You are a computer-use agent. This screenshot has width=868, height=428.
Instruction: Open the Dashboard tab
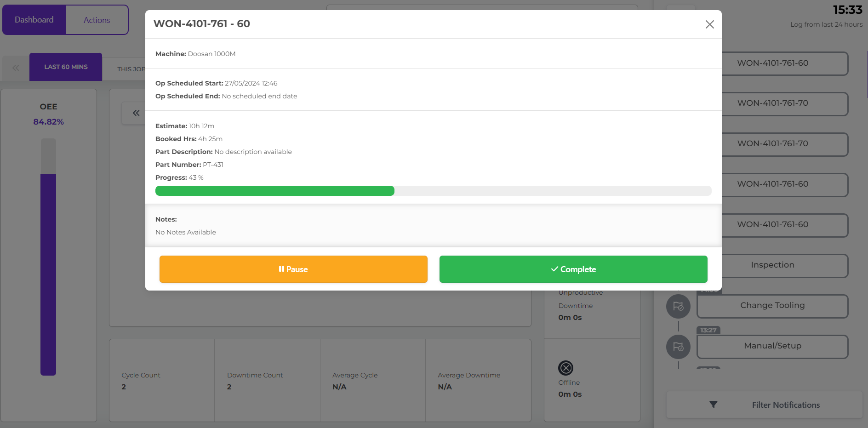click(x=34, y=19)
